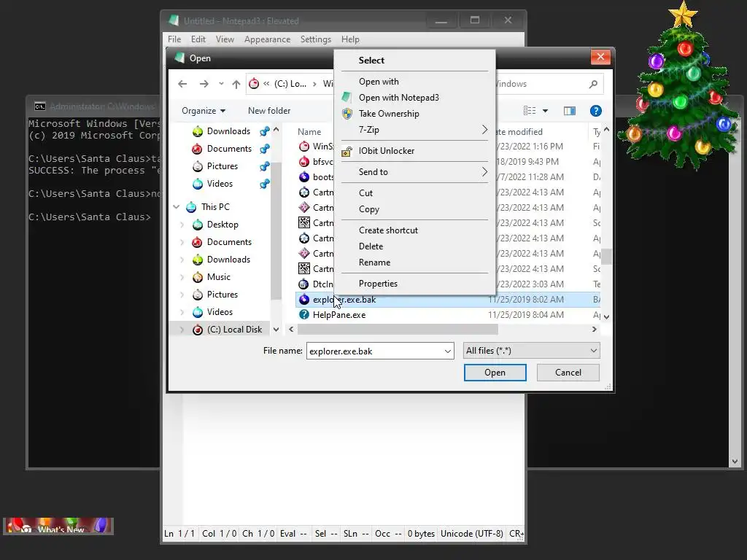Viewport: 747px width, 560px height.
Task: Choose Open with in the context menu
Action: tap(414, 82)
